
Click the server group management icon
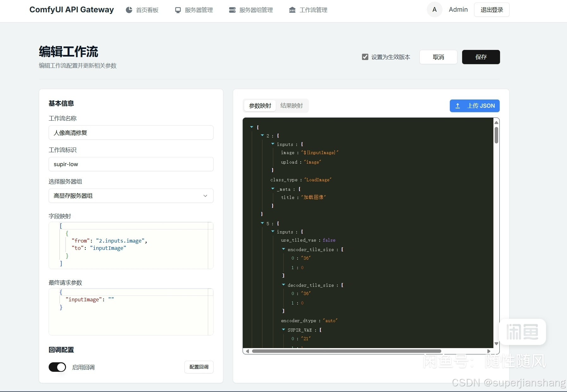(x=232, y=10)
